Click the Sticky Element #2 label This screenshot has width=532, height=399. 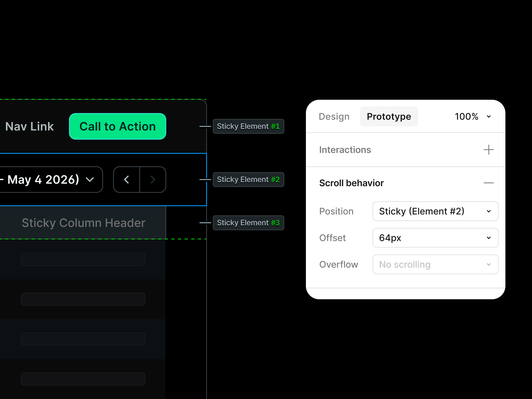pyautogui.click(x=248, y=179)
